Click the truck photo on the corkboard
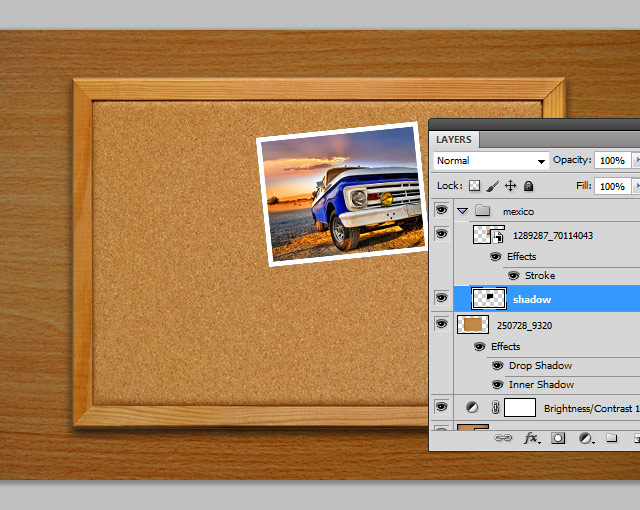Viewport: 640px width, 510px height. point(342,194)
